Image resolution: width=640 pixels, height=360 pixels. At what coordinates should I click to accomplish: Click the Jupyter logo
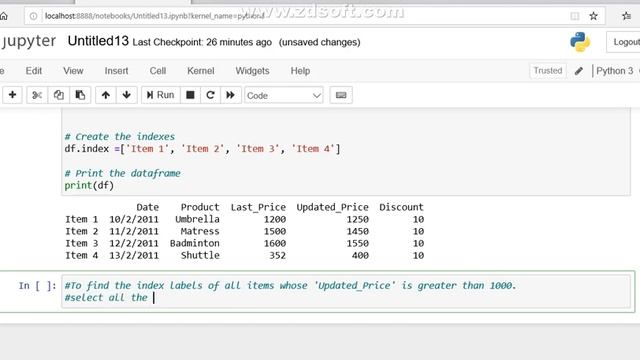[x=28, y=41]
